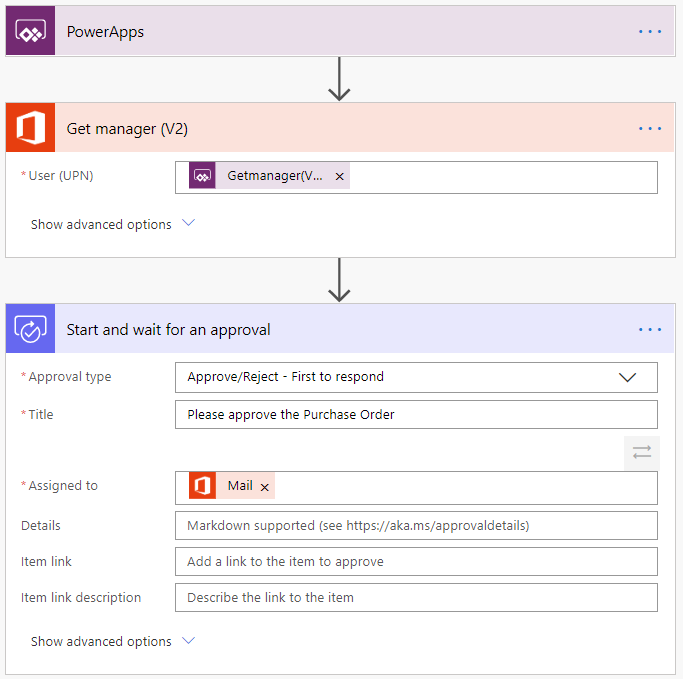Click the 'Approval type' field label
Screen dimensions: 683x679
point(70,377)
